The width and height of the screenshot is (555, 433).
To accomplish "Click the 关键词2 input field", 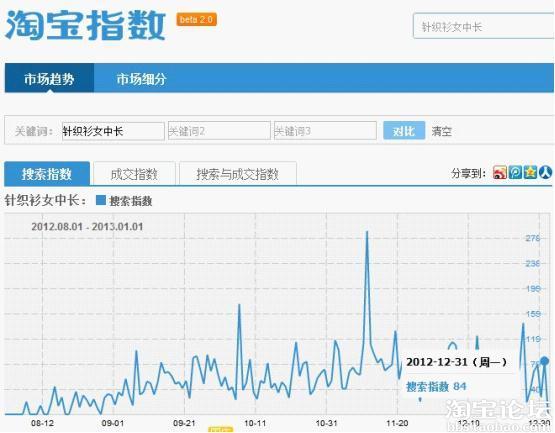I will coord(219,131).
